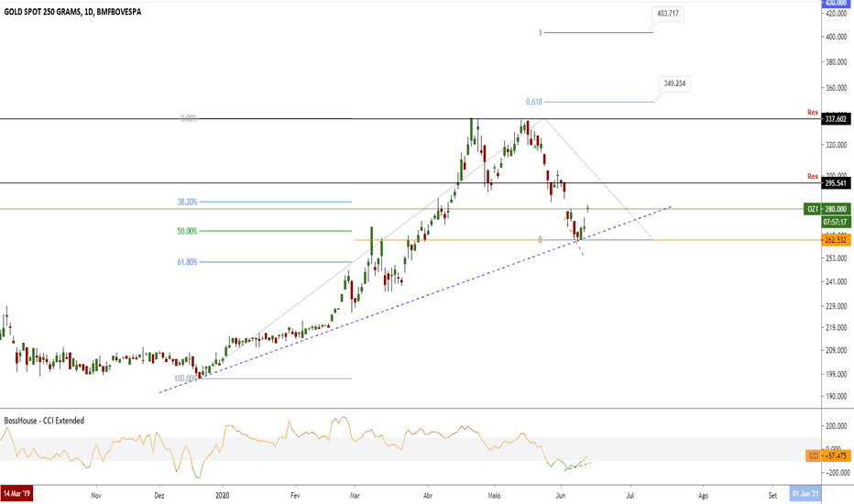854x504 pixels.
Task: Select the orange horizontal support line
Action: point(588,240)
